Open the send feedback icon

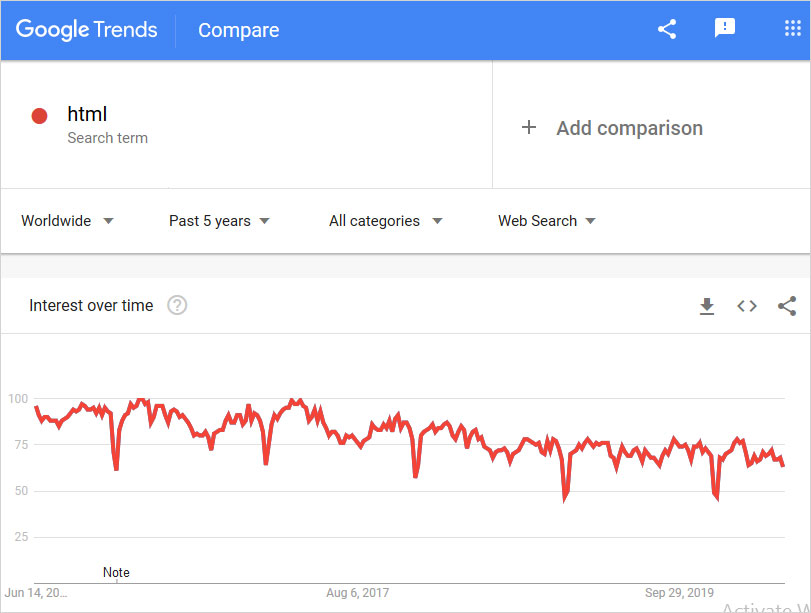pyautogui.click(x=725, y=29)
